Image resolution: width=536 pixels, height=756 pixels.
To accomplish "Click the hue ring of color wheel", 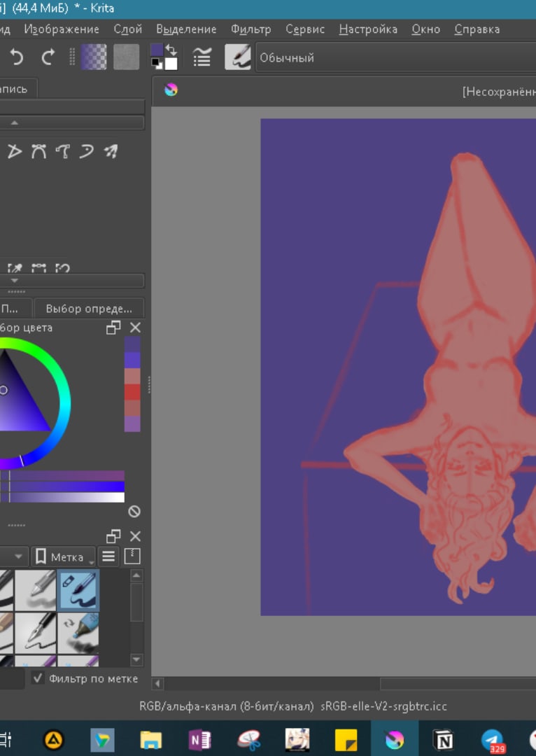I will tap(66, 402).
